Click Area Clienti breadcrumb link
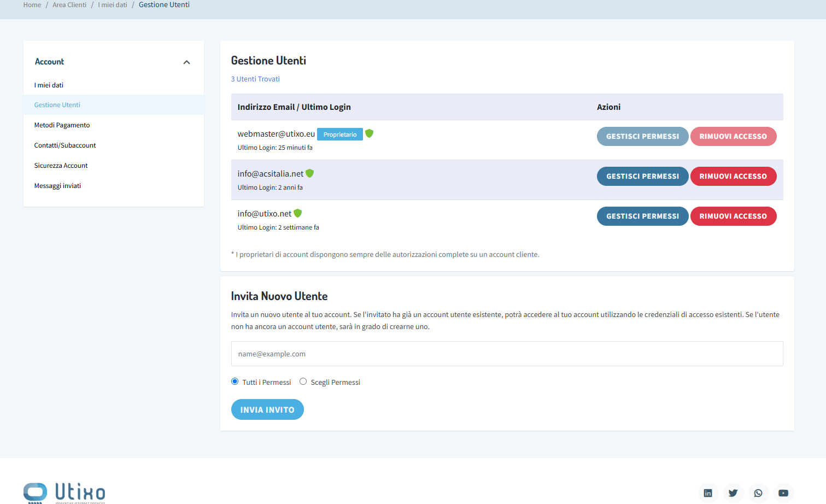This screenshot has height=504, width=826. 69,5
